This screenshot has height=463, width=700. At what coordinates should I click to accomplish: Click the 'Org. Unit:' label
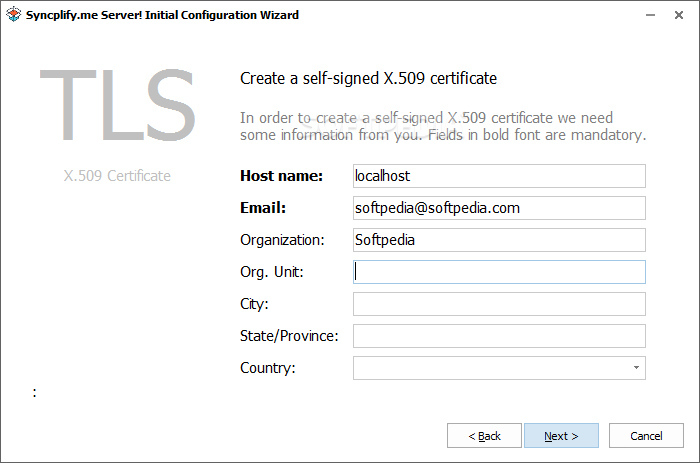pyautogui.click(x=272, y=272)
